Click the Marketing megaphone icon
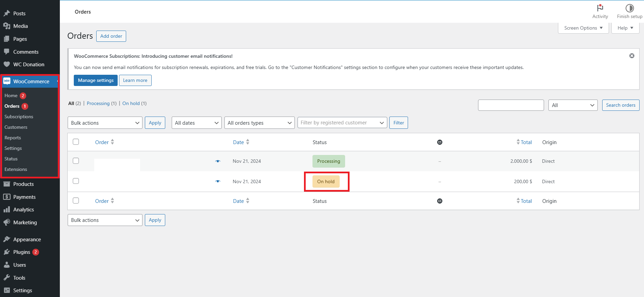The height and width of the screenshot is (297, 644). pos(6,222)
